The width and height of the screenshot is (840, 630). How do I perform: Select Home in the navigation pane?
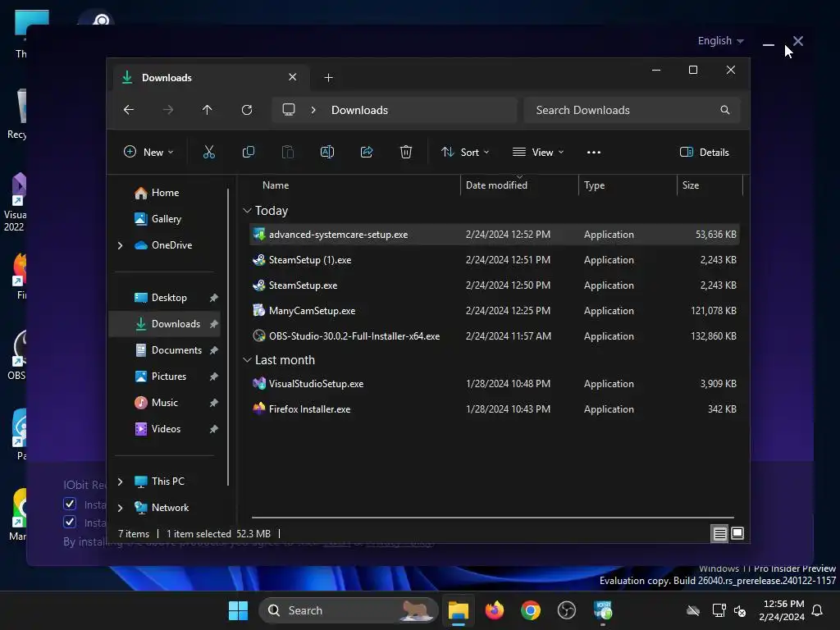point(164,193)
